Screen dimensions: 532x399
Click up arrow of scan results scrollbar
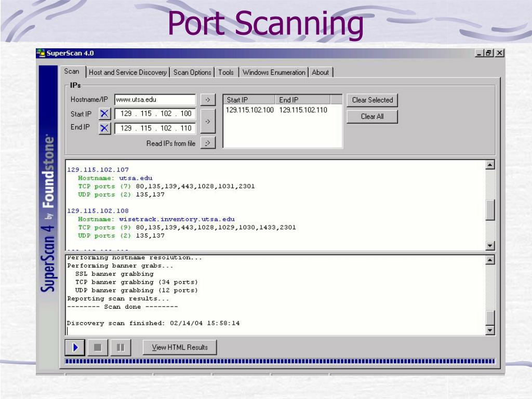click(x=490, y=165)
